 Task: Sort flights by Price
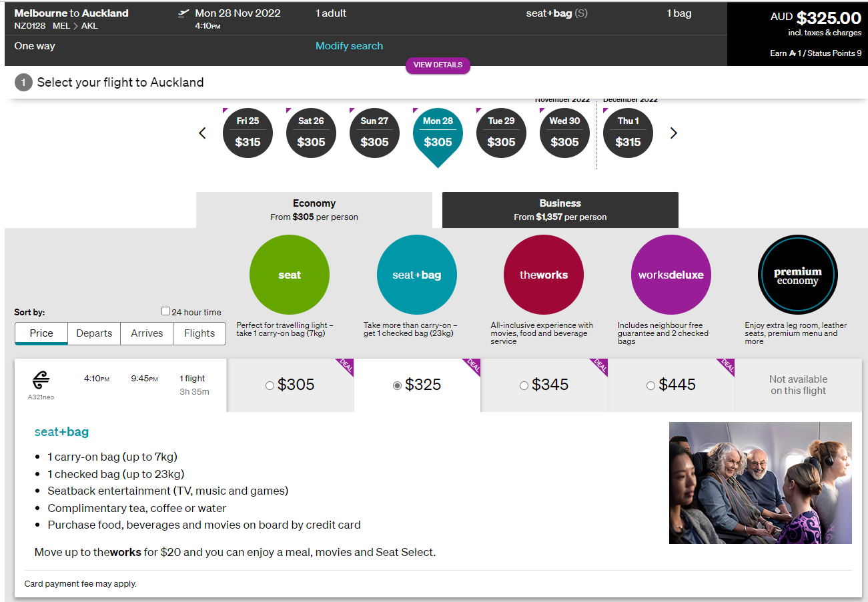coord(41,333)
